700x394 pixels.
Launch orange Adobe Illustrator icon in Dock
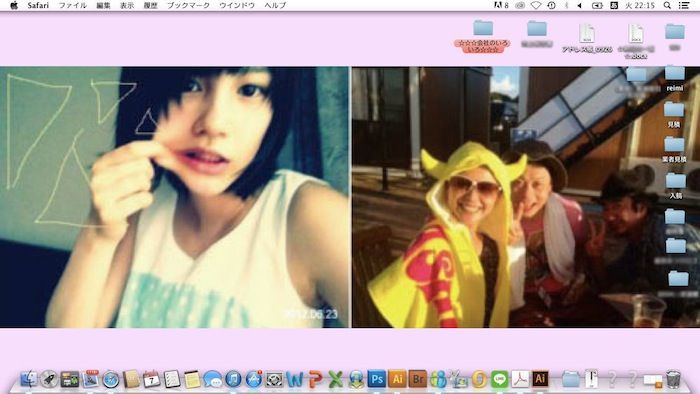(x=397, y=379)
